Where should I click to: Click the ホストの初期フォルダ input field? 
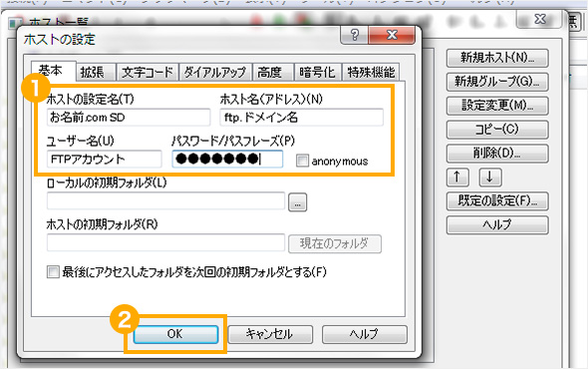click(165, 242)
